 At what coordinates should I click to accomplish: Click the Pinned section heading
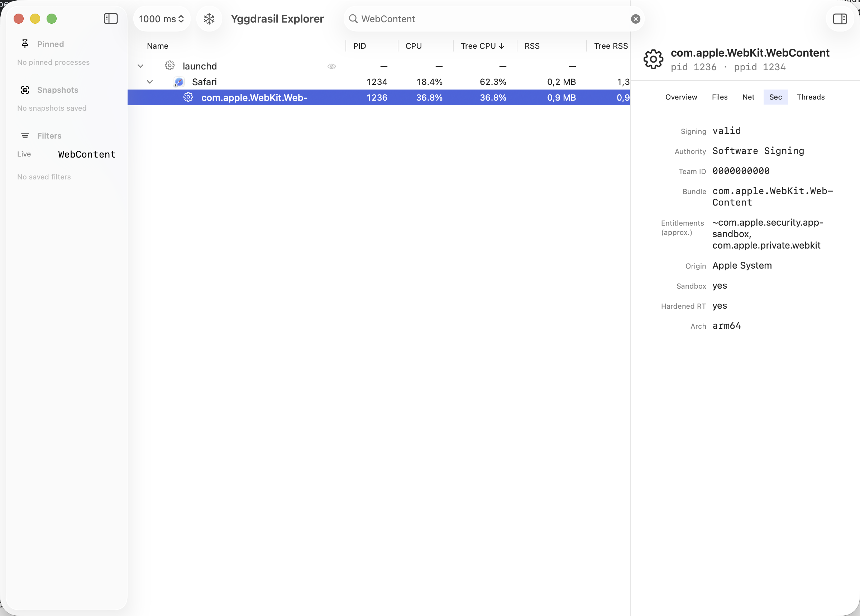coord(51,44)
